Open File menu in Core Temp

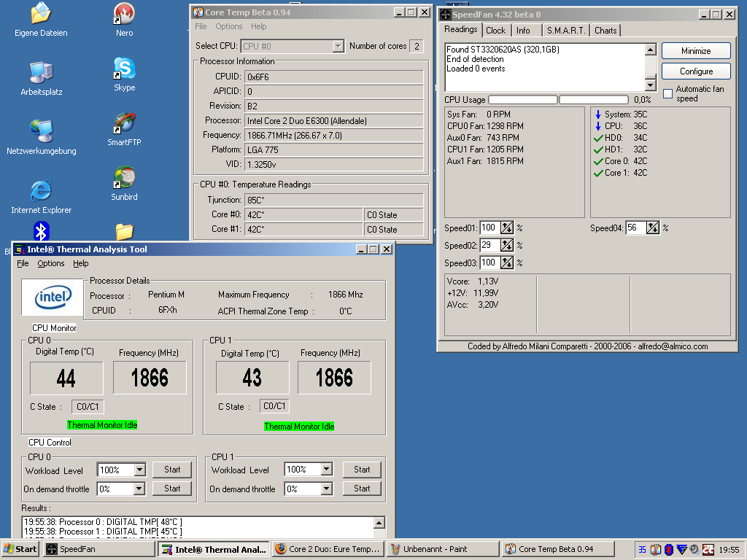coord(201,26)
